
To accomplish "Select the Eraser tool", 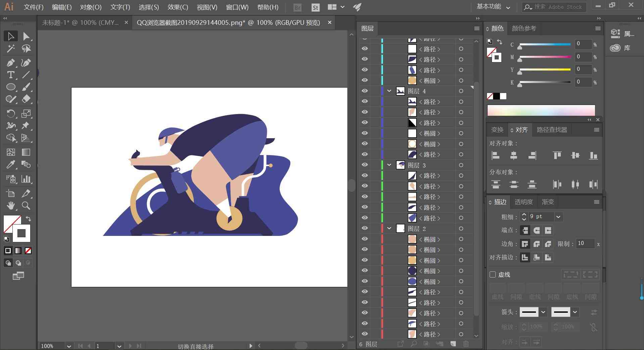I will 26,99.
